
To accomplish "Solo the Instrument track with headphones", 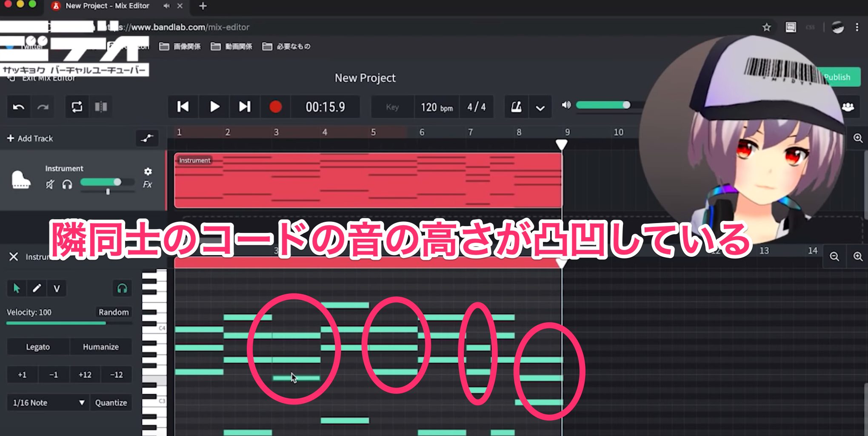I will coord(67,184).
